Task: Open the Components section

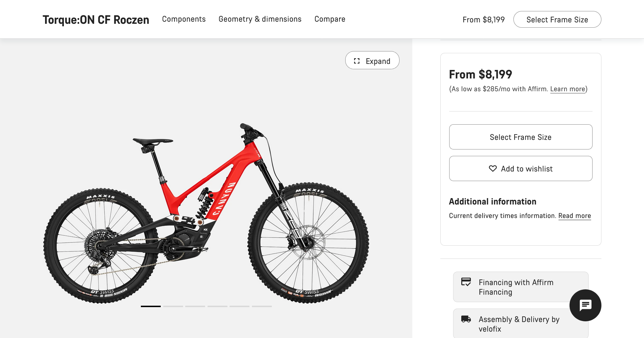Action: coord(184,19)
